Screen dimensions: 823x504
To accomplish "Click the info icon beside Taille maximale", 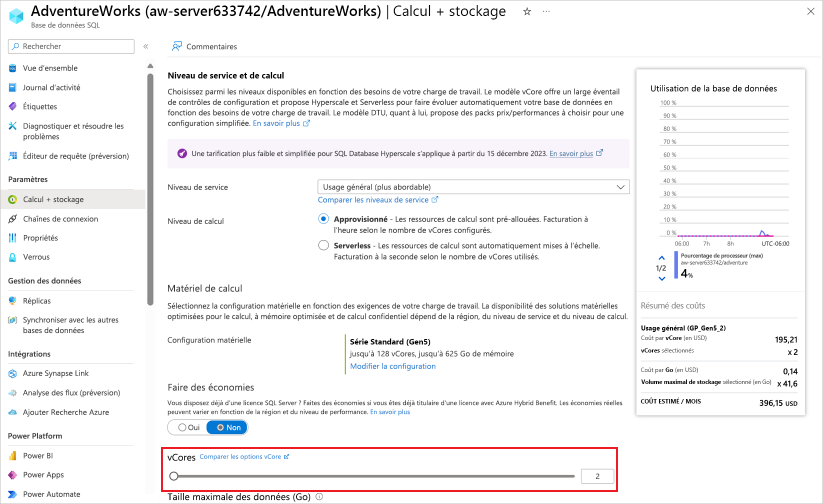I will [x=319, y=497].
